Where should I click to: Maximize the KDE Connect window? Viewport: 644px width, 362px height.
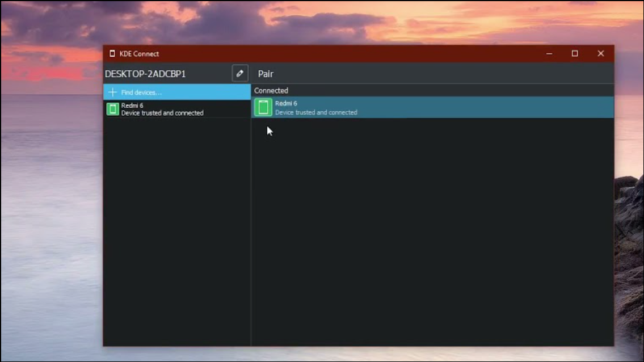pyautogui.click(x=575, y=53)
